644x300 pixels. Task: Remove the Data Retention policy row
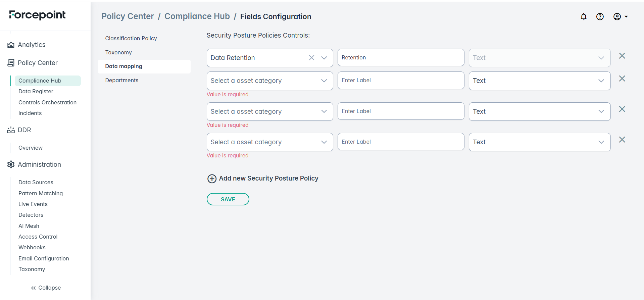click(x=622, y=56)
